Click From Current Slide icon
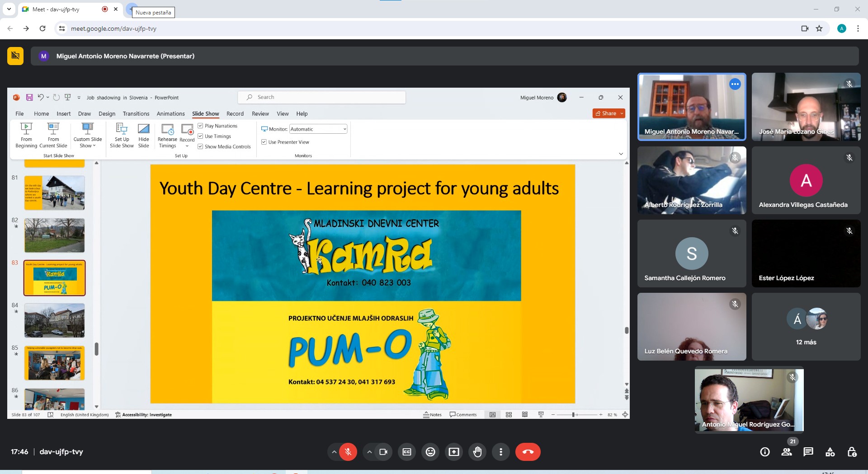868x474 pixels. (53, 135)
